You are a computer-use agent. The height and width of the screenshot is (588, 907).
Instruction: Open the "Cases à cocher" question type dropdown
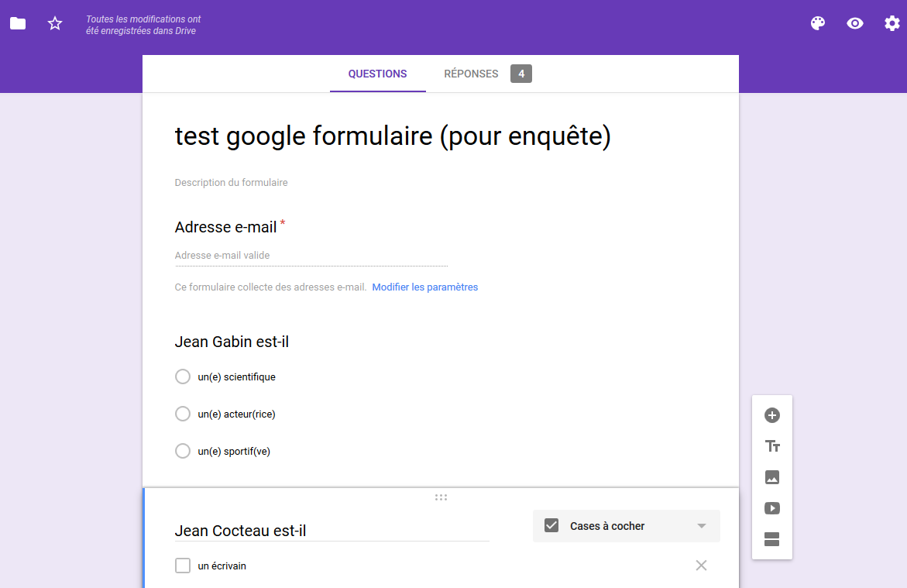click(x=626, y=526)
